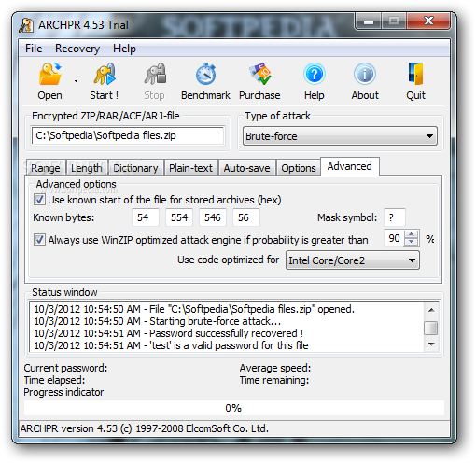Click the Quit door icon
This screenshot has height=463, width=476.
[416, 74]
